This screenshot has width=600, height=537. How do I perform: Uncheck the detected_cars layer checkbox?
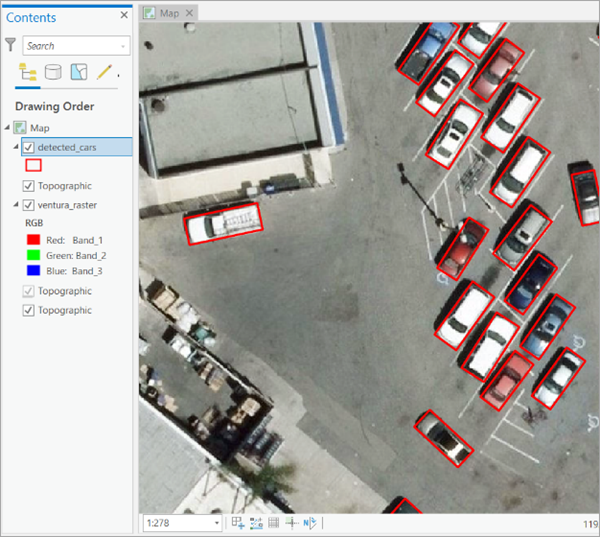[x=28, y=148]
